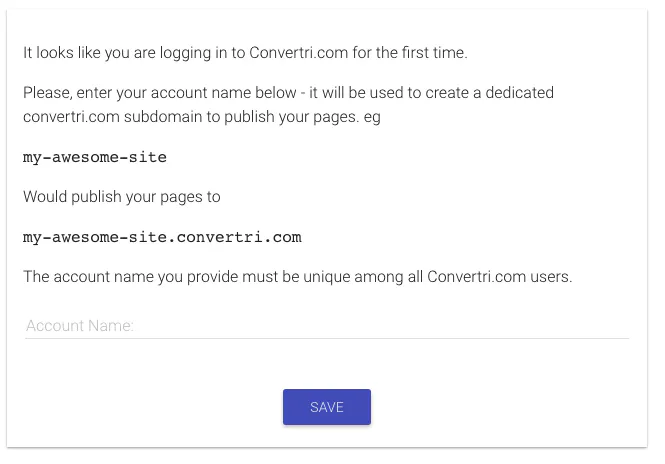
Task: Click the word "dedicated" in the instructions
Action: tap(519, 93)
